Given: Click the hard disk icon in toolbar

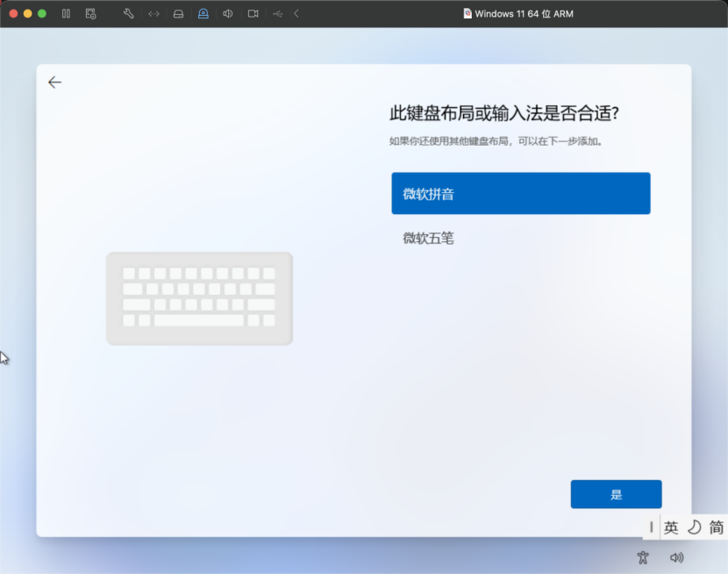Looking at the screenshot, I should click(178, 14).
